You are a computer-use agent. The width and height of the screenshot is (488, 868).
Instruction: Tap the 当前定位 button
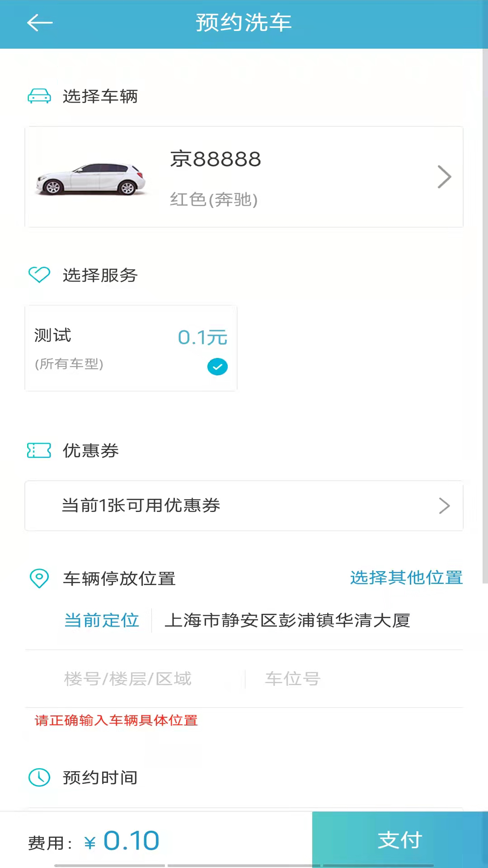[x=102, y=620]
